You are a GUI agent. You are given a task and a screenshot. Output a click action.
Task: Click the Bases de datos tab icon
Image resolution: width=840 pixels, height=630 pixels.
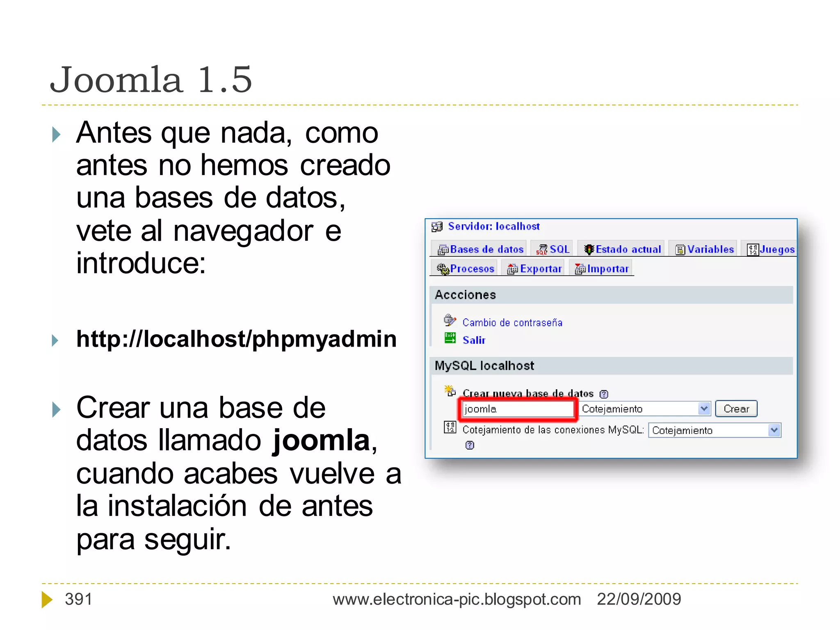point(443,250)
